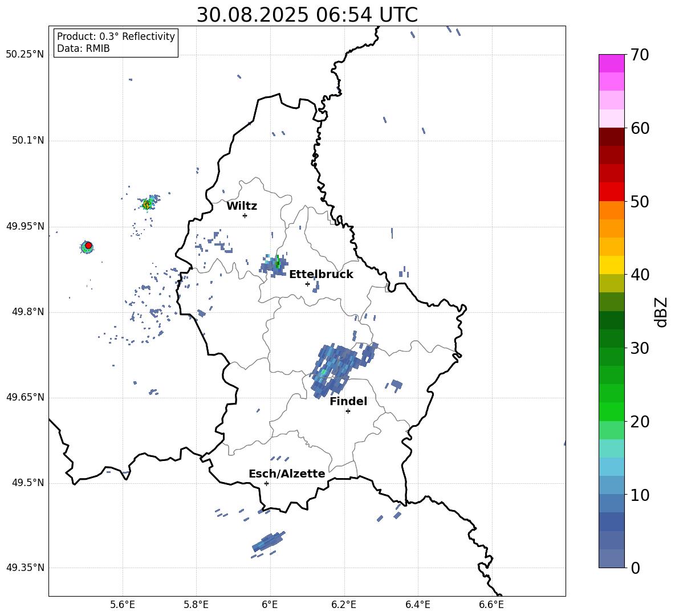Click the 6.4°E longitude label

point(417,605)
